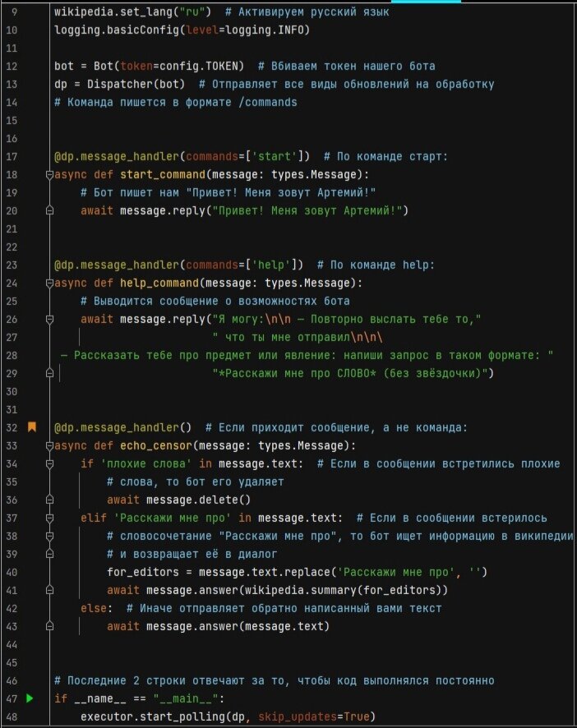Place cursor on wikipedia.set_lang call
Screen dimensions: 577x728
[x=132, y=12]
